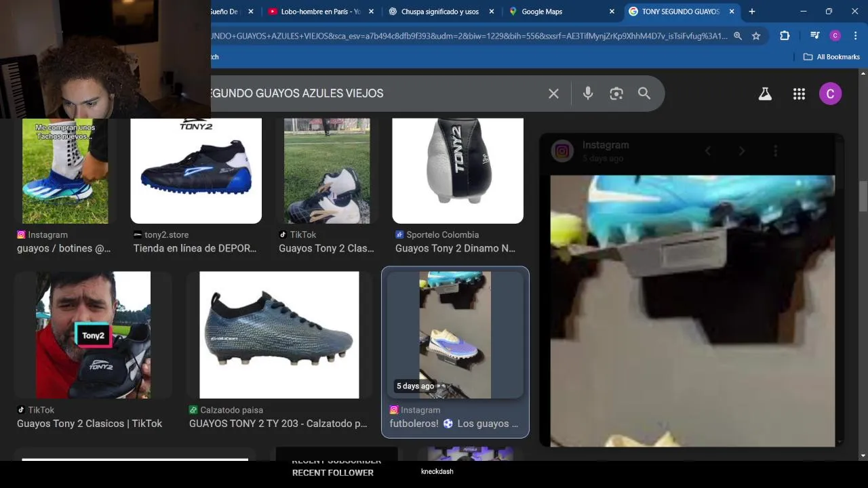Open 'GUAYOS TONY 2 TY 203' link
The image size is (868, 488).
coord(278,424)
